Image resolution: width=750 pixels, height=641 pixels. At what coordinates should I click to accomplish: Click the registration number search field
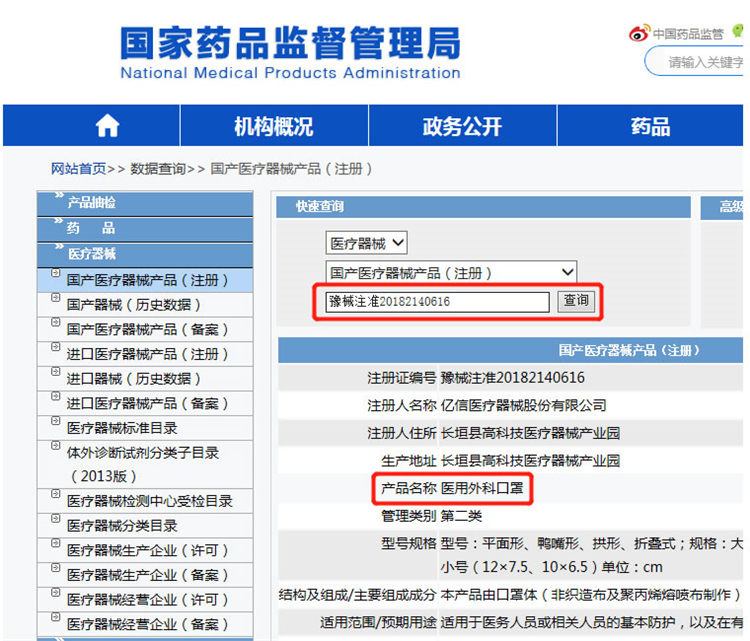437,301
